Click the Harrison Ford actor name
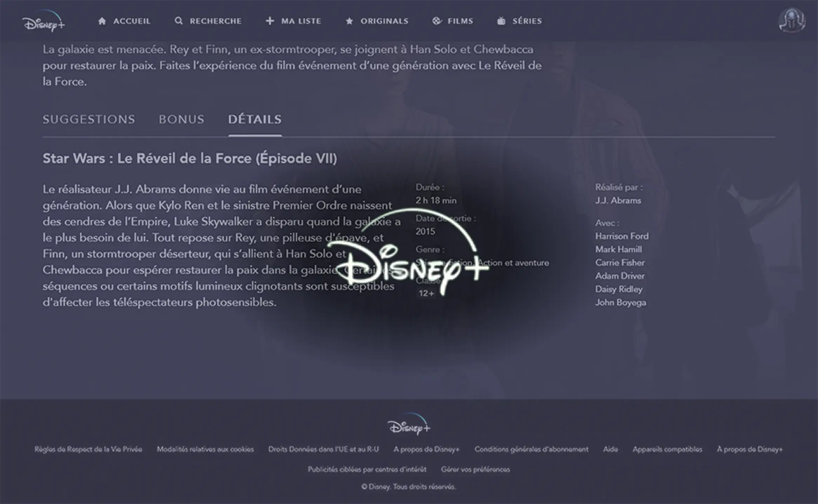818x504 pixels. [622, 236]
